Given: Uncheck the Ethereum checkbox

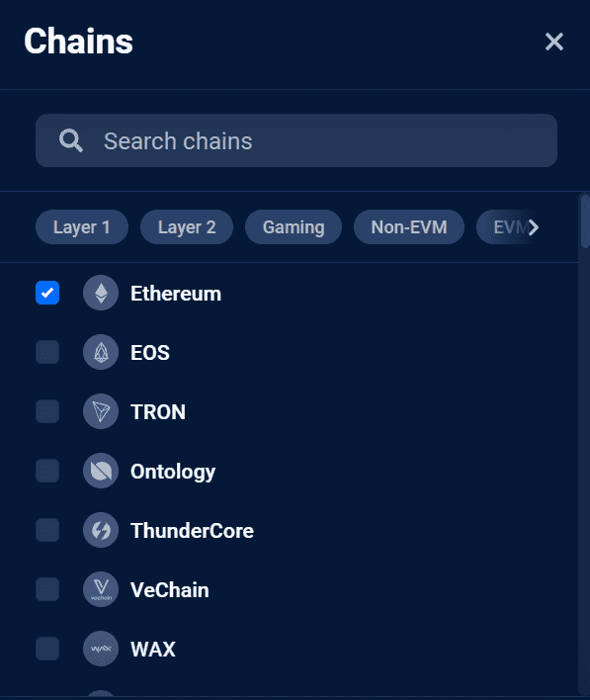Looking at the screenshot, I should pos(47,293).
